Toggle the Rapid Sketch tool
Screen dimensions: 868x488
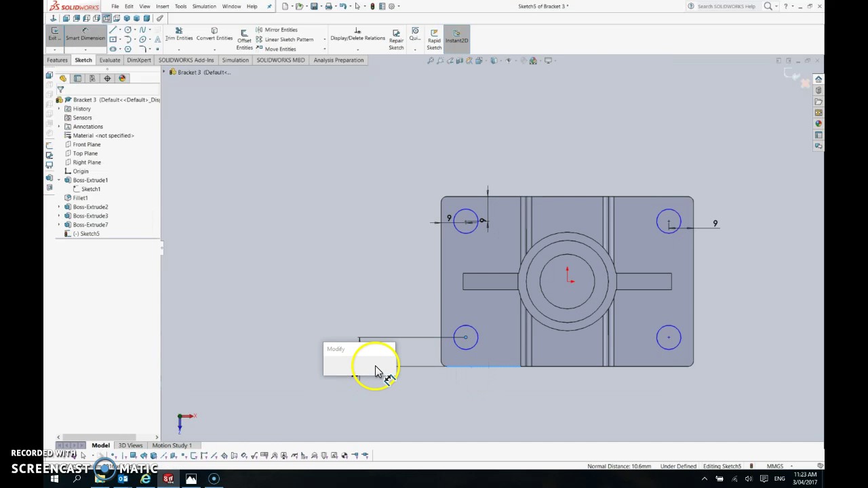pyautogui.click(x=434, y=39)
